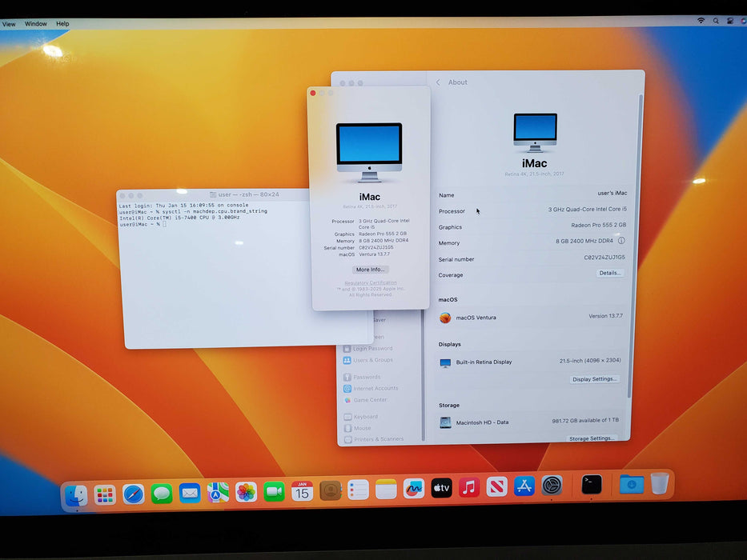The image size is (747, 560).
Task: Click Wi-Fi icon in menu bar
Action: coord(701,21)
